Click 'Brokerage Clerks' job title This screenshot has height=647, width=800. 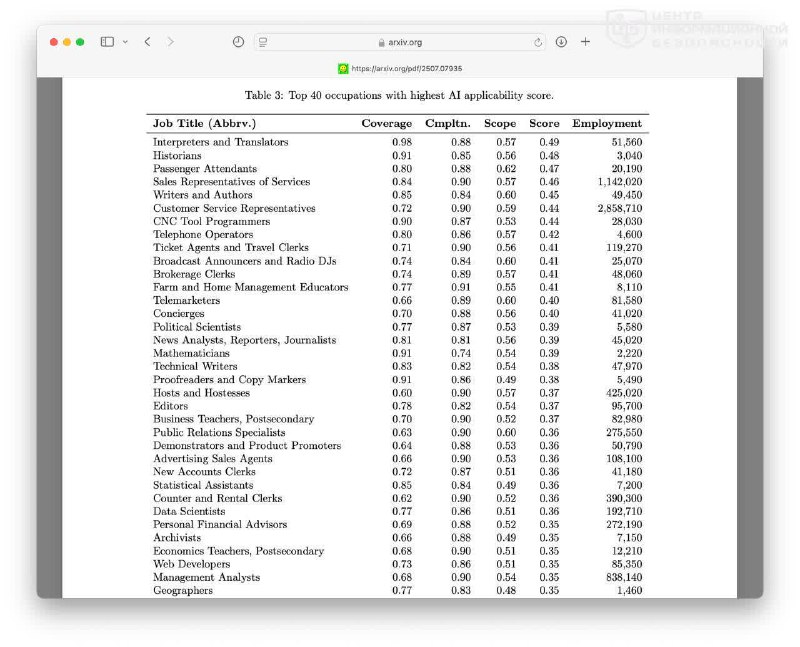click(x=194, y=274)
